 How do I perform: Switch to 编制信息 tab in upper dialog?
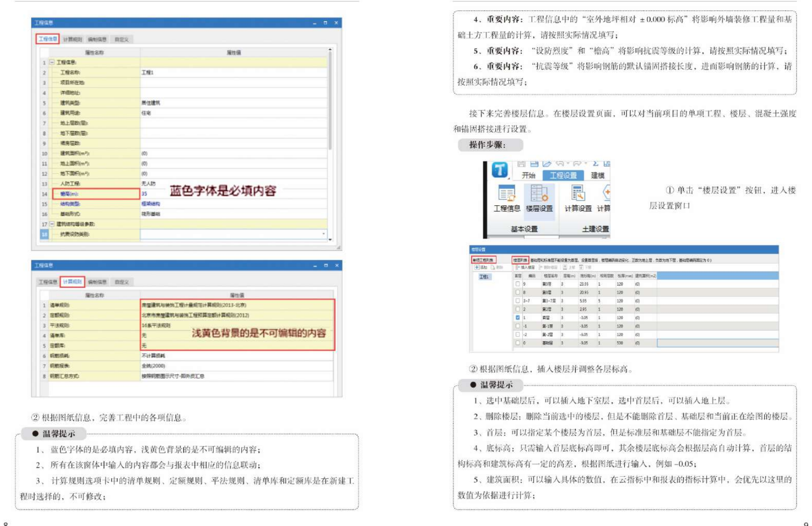pyautogui.click(x=97, y=39)
